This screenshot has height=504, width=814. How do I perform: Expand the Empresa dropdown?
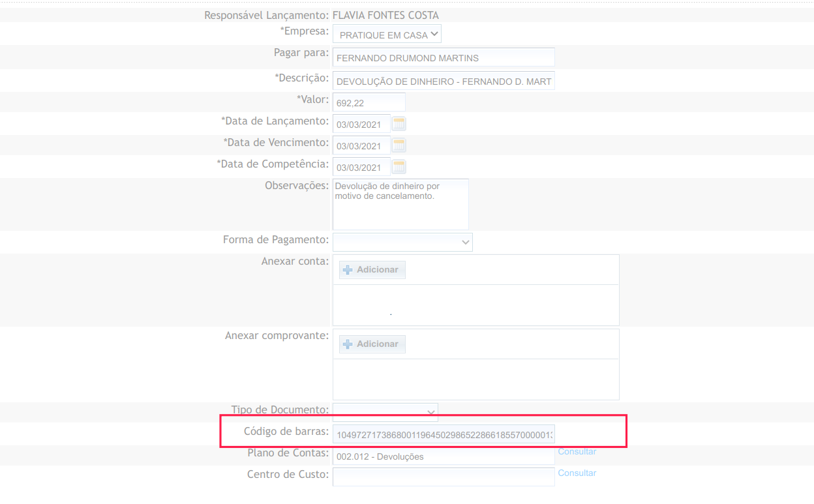pyautogui.click(x=387, y=35)
